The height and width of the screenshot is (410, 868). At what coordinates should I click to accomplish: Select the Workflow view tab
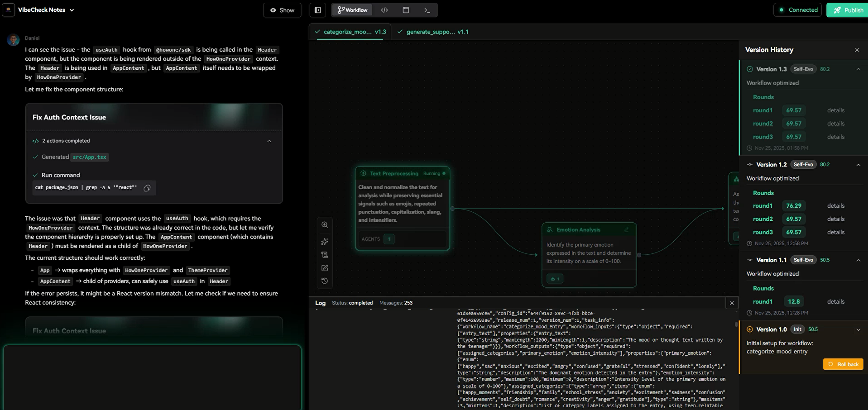tap(352, 10)
